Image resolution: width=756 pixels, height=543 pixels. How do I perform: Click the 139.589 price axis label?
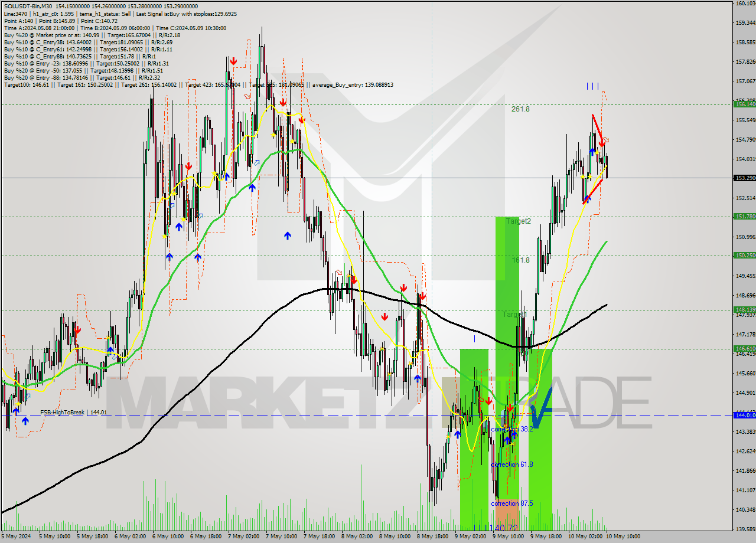[x=745, y=529]
